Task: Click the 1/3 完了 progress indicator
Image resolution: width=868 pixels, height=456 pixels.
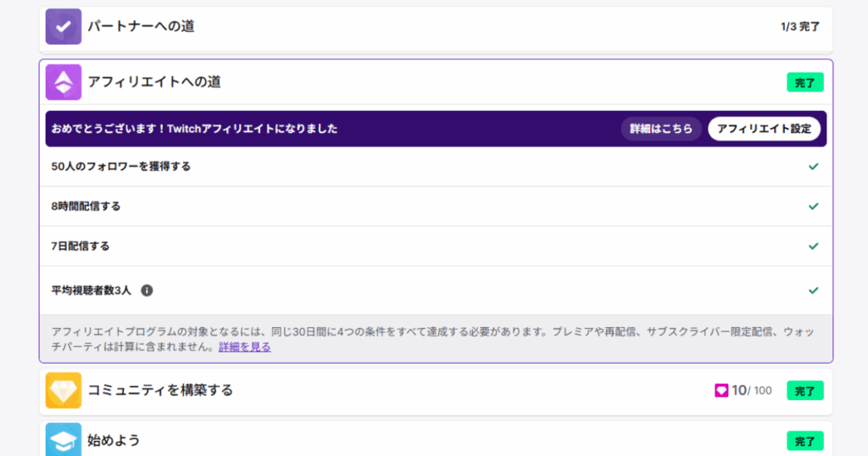Action: [799, 27]
